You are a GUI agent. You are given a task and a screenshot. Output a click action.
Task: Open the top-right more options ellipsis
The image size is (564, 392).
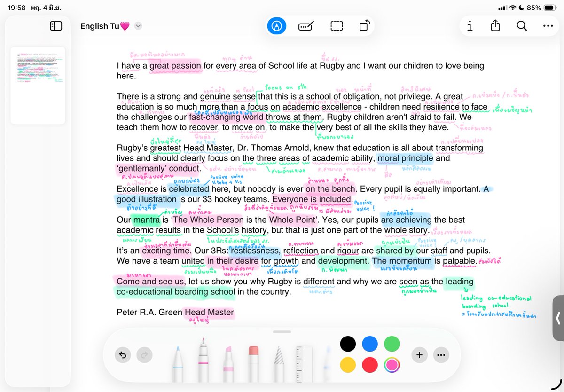548,26
